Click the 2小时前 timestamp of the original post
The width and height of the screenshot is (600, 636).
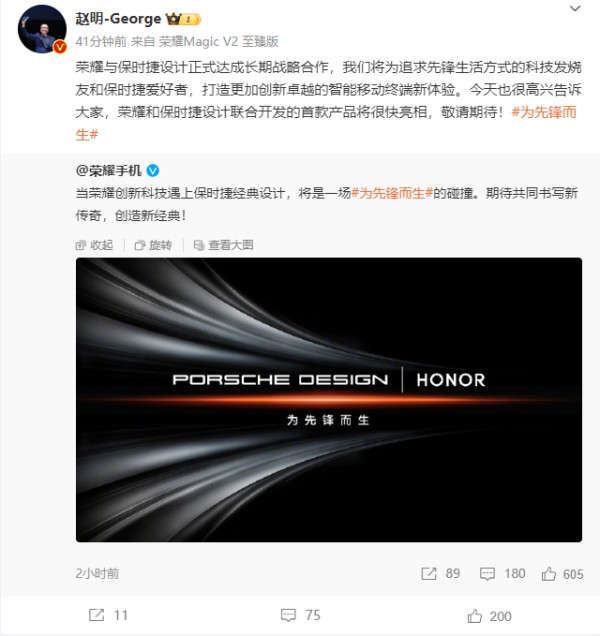97,574
